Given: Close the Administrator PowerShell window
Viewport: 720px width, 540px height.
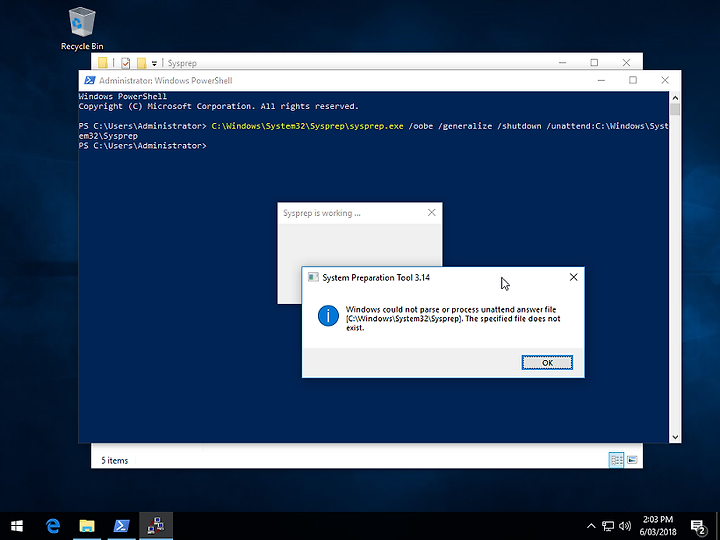Looking at the screenshot, I should coord(665,80).
